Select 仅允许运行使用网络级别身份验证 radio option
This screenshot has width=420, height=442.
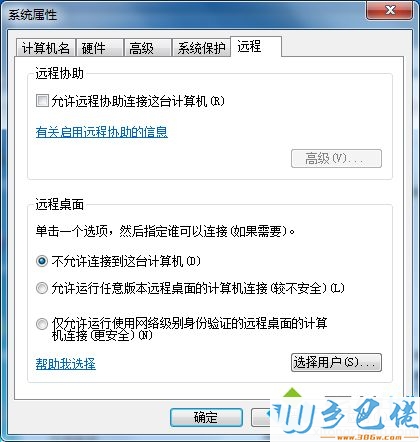pos(42,324)
